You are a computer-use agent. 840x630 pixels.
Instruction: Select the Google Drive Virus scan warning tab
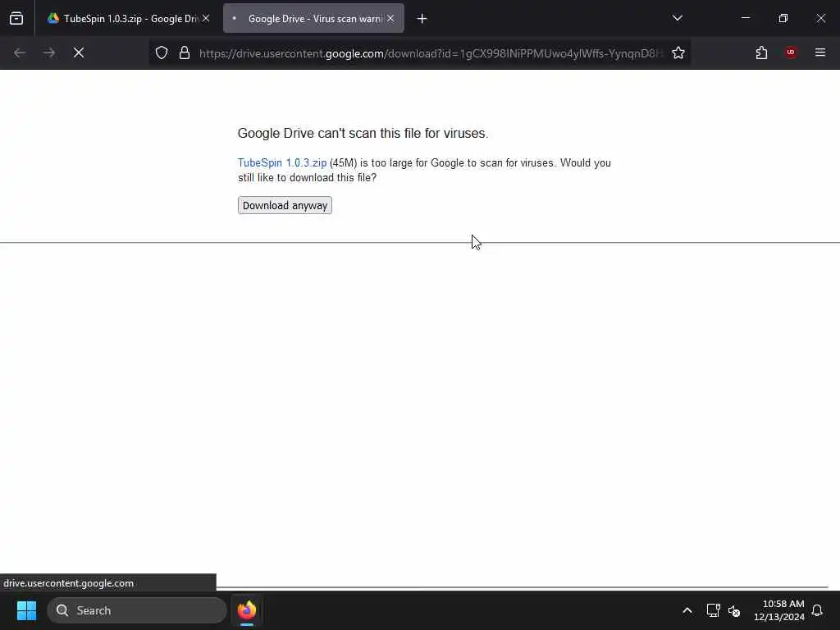313,19
